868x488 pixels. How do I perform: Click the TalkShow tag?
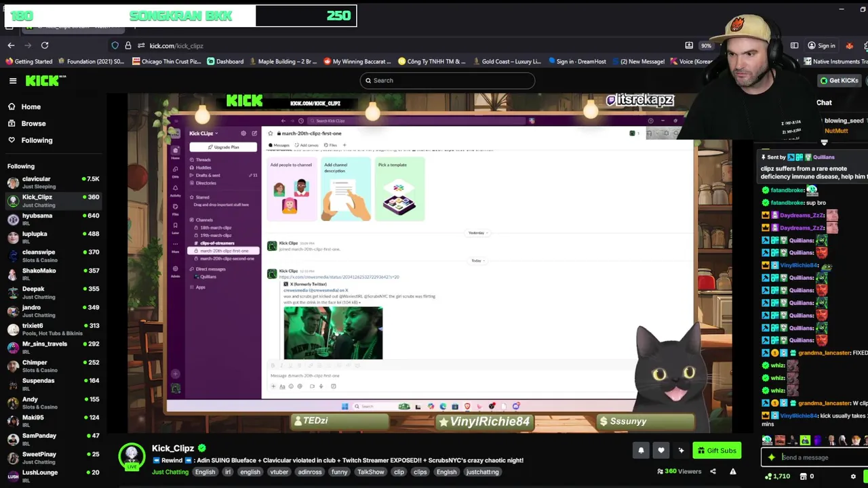(x=371, y=472)
